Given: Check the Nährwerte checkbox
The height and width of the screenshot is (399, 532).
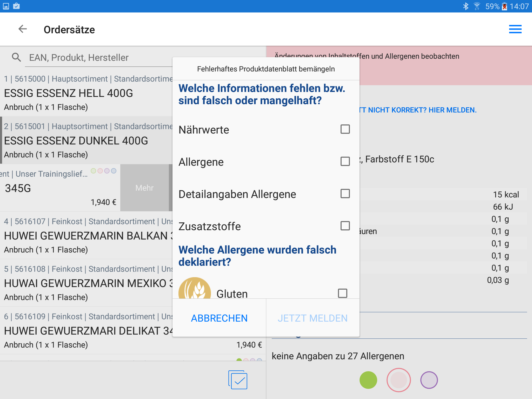Looking at the screenshot, I should tap(345, 129).
